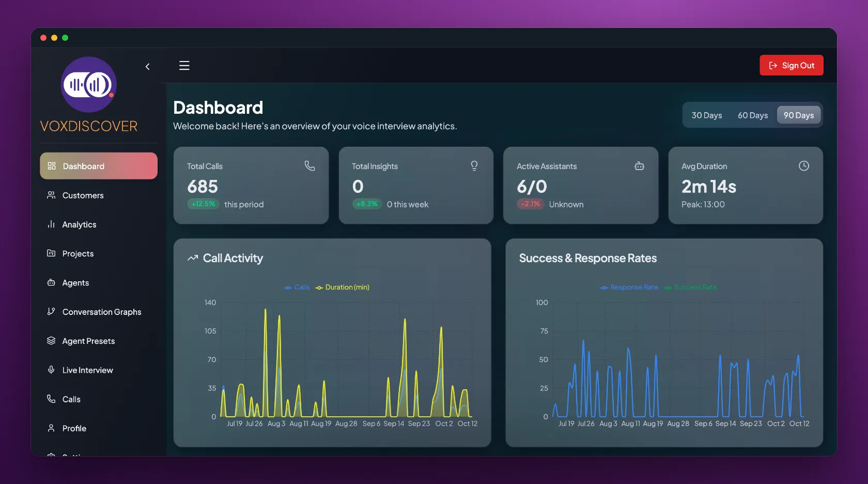Image resolution: width=868 pixels, height=484 pixels.
Task: Click the 2m 14s average duration value
Action: pos(709,186)
